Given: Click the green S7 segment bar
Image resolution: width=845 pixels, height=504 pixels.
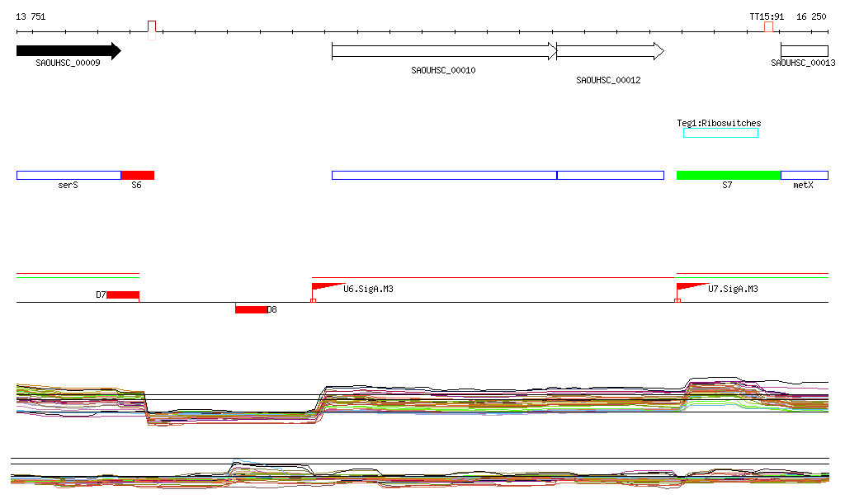Looking at the screenshot, I should [729, 175].
